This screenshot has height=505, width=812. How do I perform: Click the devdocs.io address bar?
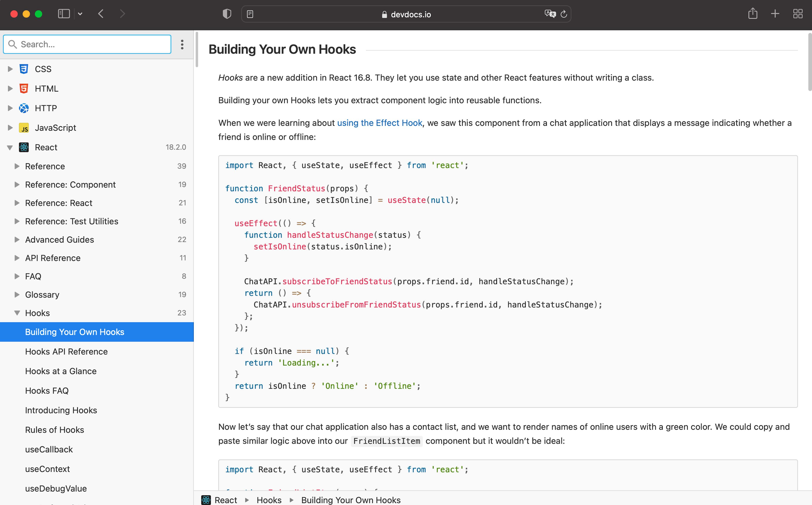(406, 14)
